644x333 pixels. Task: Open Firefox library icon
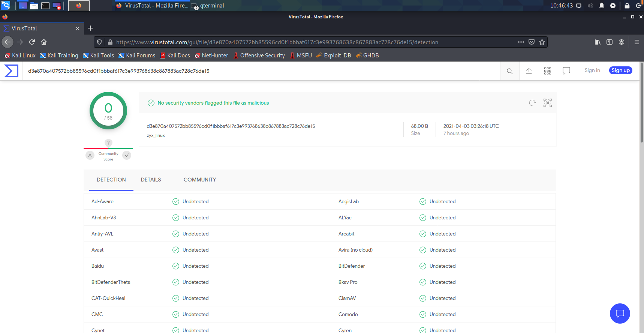click(x=598, y=42)
